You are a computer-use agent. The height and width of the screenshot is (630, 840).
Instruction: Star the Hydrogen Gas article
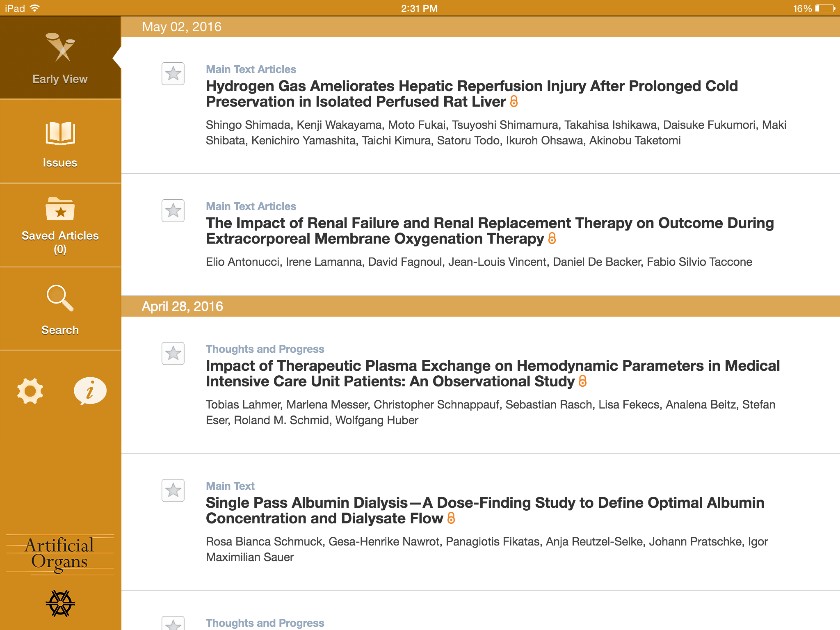pyautogui.click(x=173, y=74)
